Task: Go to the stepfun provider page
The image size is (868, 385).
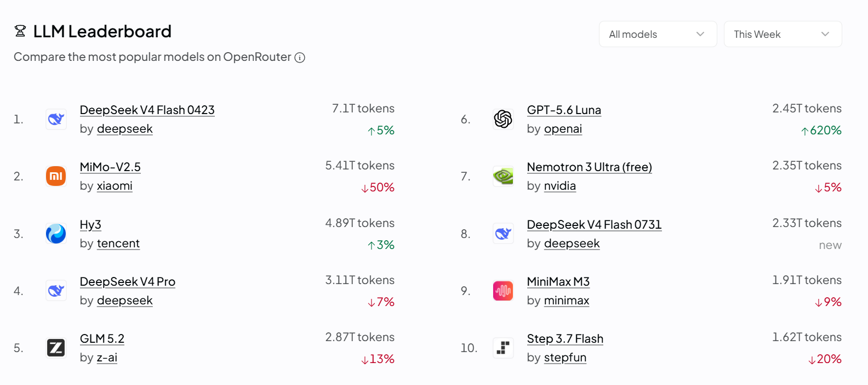Action: tap(565, 358)
